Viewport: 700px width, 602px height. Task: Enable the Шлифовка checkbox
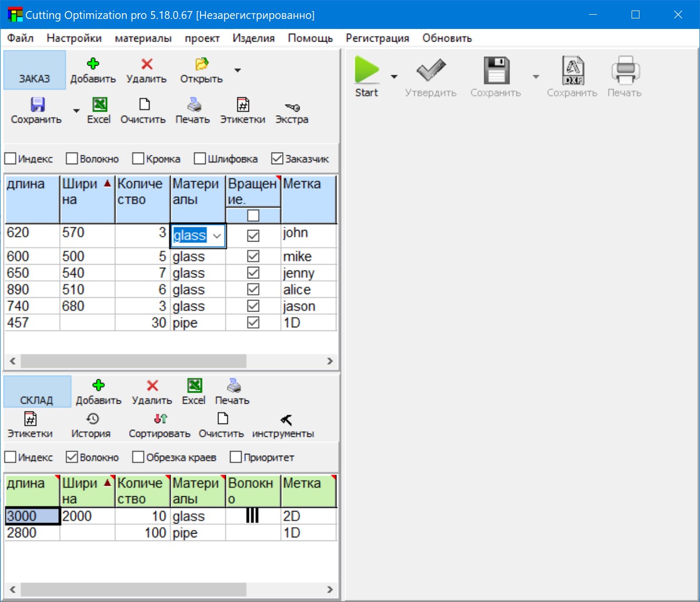click(199, 157)
